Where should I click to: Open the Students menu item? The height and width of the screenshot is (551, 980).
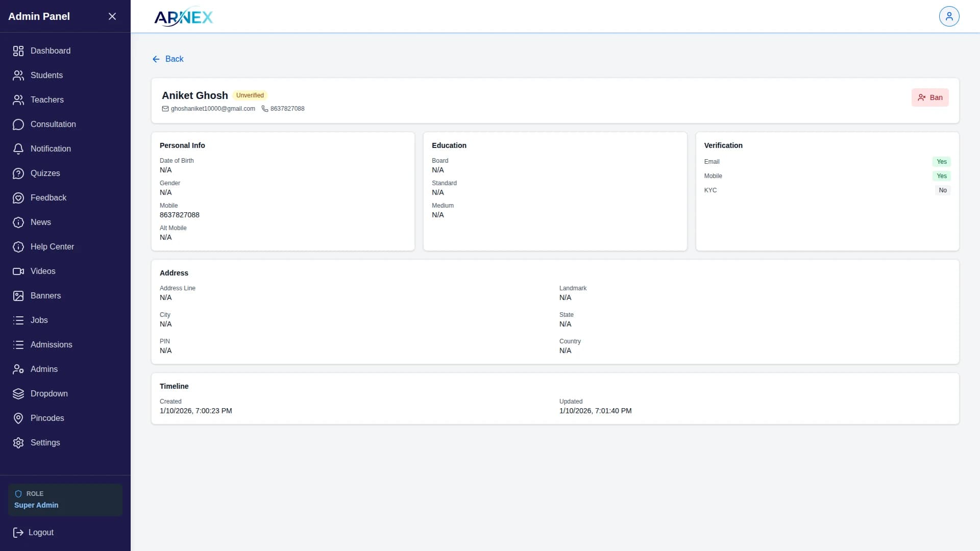pyautogui.click(x=46, y=76)
